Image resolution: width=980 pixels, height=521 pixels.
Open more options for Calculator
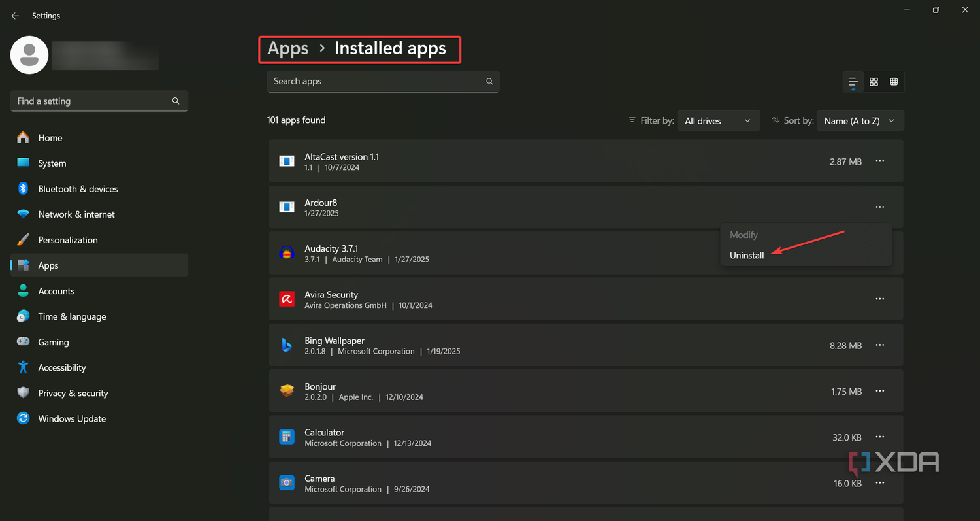(880, 437)
